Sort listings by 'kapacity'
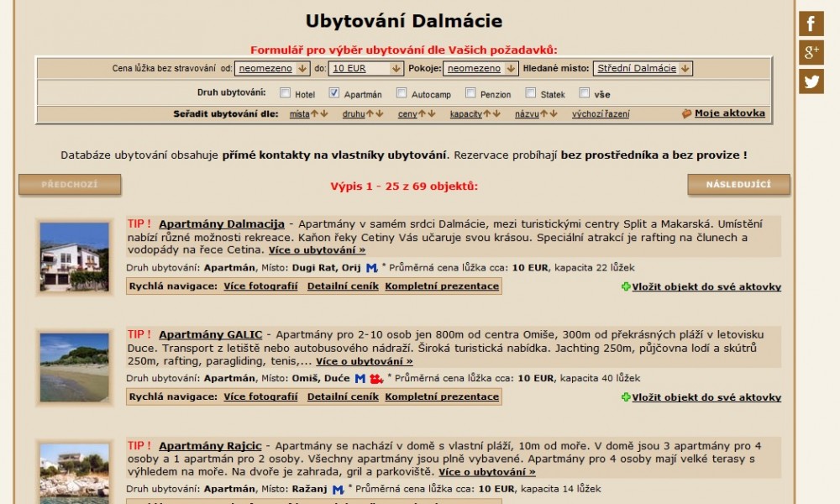840x504 pixels. [465, 114]
